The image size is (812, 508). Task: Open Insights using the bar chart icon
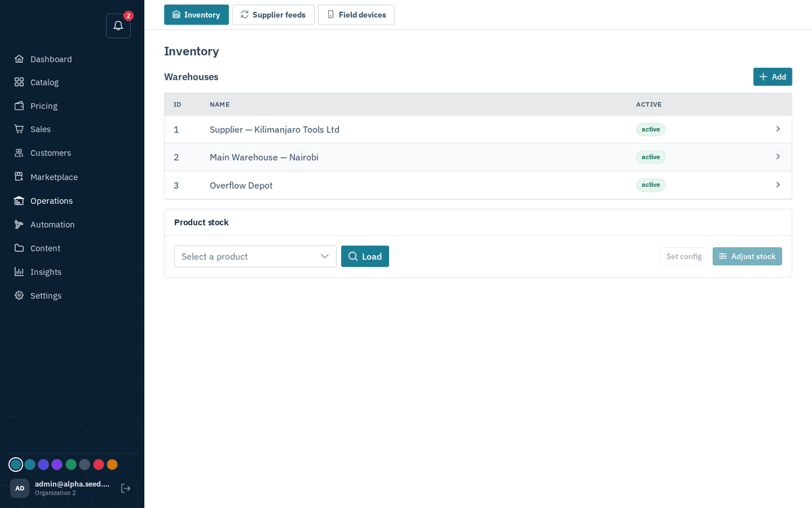pyautogui.click(x=19, y=272)
